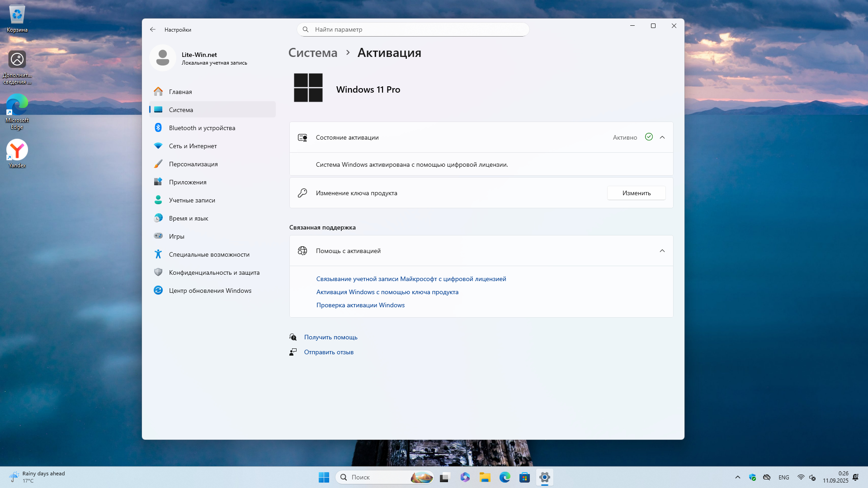Screen dimensions: 868x488
Task: Open Сеть и Интернет settings
Action: (193, 146)
